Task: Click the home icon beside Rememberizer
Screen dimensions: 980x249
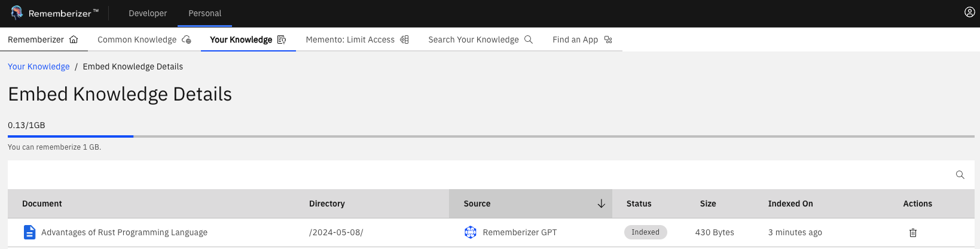Action: coord(74,40)
